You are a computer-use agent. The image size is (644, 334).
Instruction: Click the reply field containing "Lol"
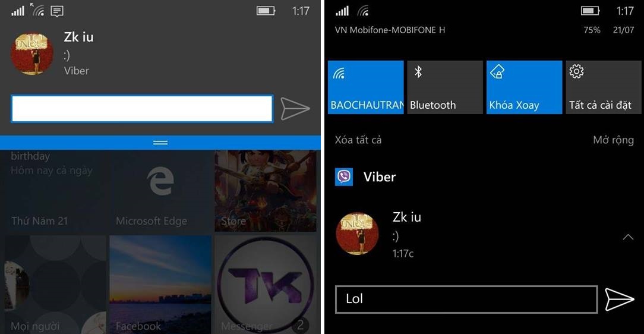tap(466, 300)
